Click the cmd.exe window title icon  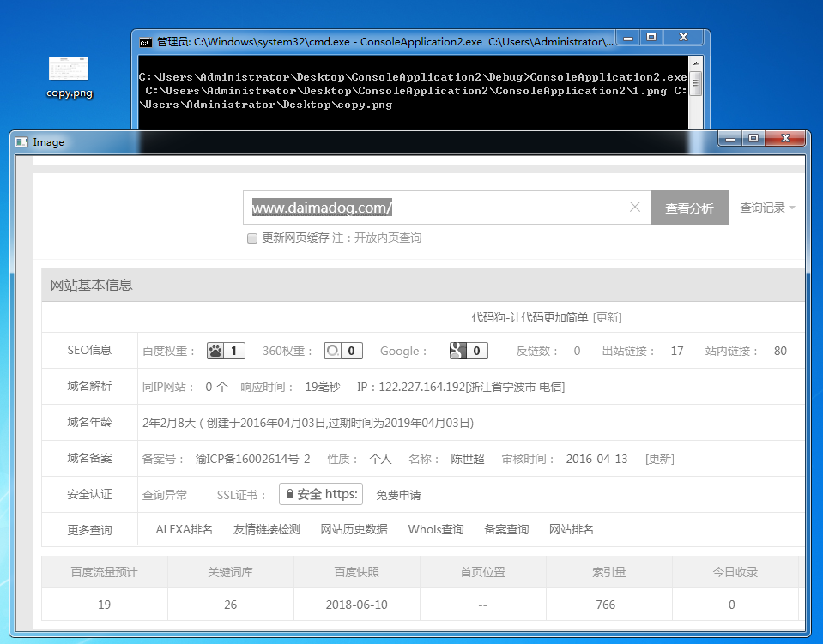pyautogui.click(x=145, y=42)
